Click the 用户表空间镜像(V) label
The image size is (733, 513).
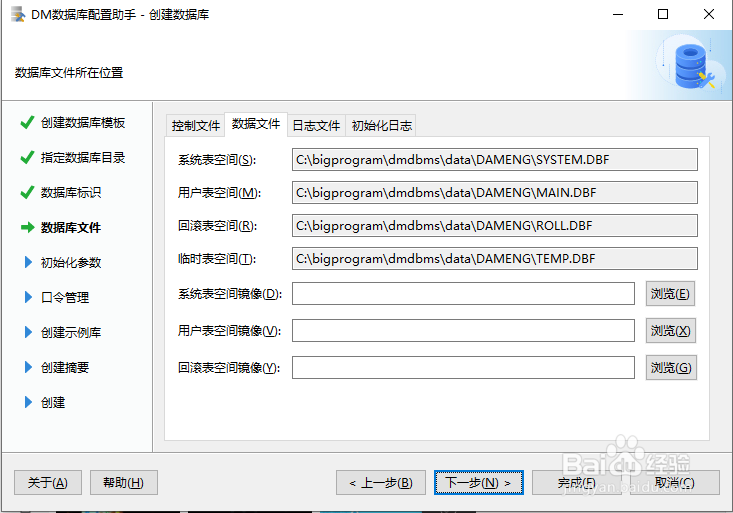click(x=229, y=331)
